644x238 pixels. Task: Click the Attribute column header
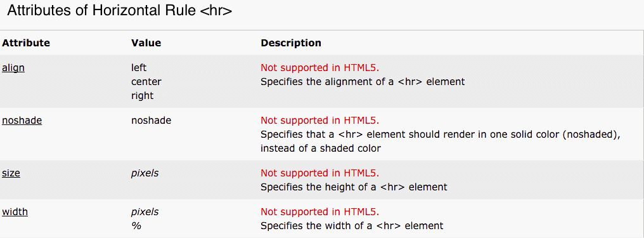coord(26,43)
